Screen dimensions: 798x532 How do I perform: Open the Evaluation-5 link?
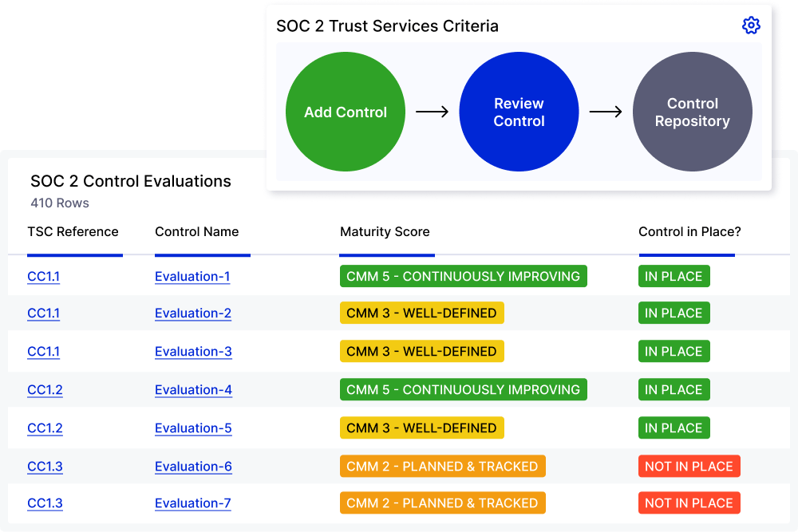pos(193,428)
